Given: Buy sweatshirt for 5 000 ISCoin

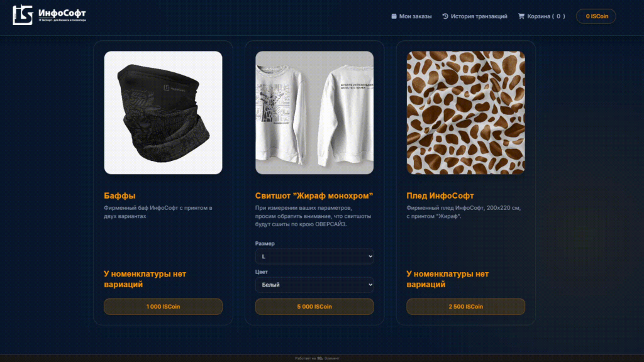Looking at the screenshot, I should [314, 307].
